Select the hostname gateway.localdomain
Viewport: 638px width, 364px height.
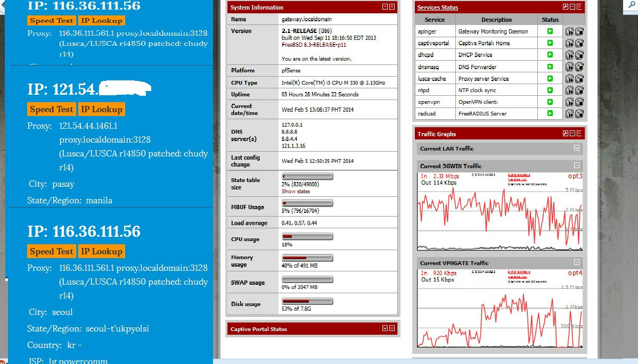(306, 19)
